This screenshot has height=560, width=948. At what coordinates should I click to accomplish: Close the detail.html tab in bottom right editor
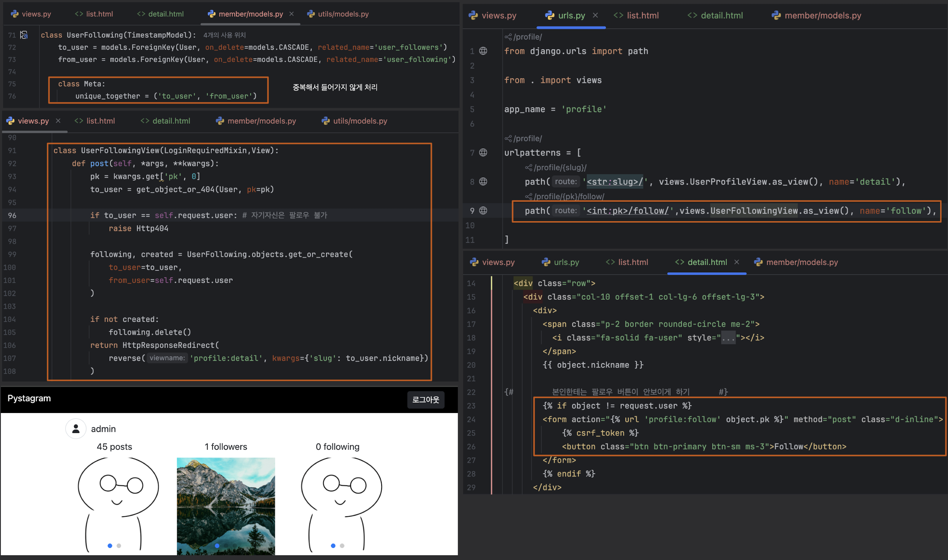click(x=737, y=262)
